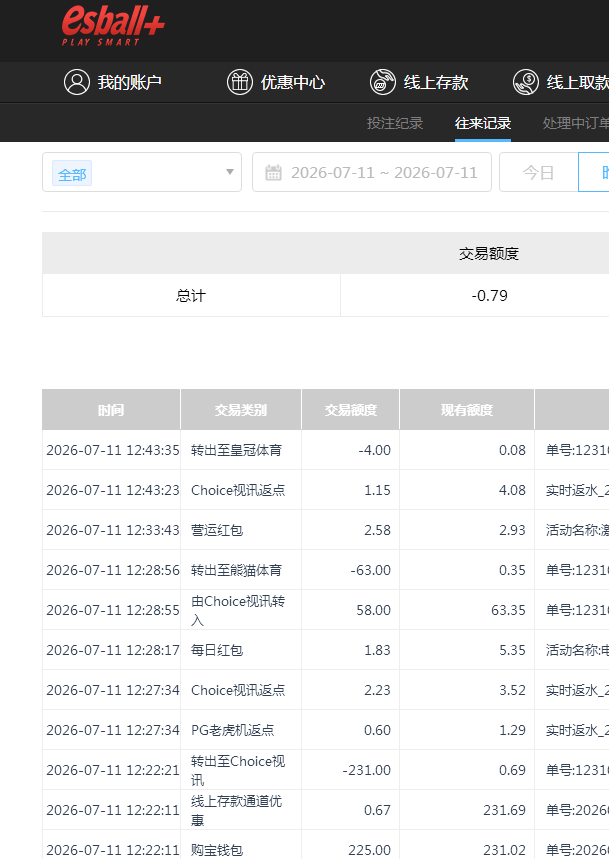Click the 线上存款 deposit icon

pyautogui.click(x=383, y=82)
